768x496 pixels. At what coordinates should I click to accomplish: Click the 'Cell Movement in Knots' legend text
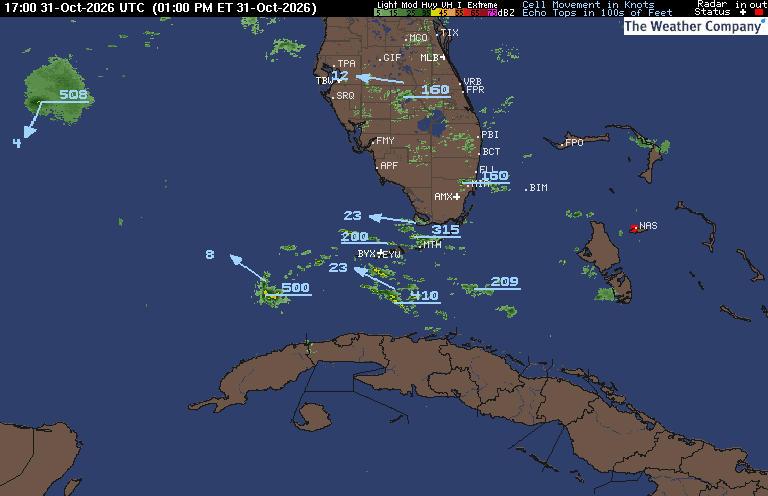[588, 4]
